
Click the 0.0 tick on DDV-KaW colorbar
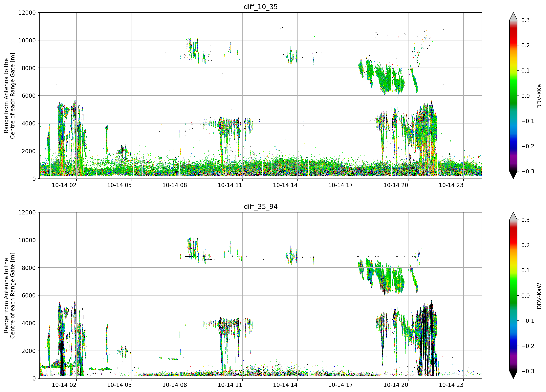(x=526, y=296)
